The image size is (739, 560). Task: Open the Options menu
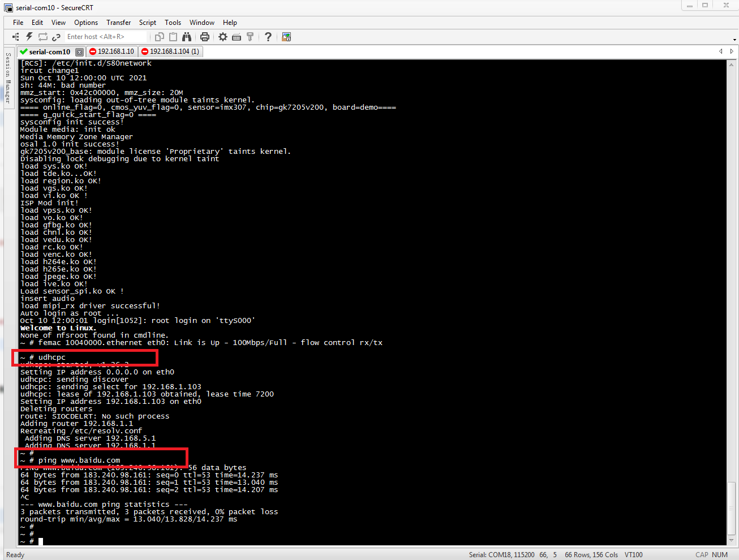pos(86,23)
